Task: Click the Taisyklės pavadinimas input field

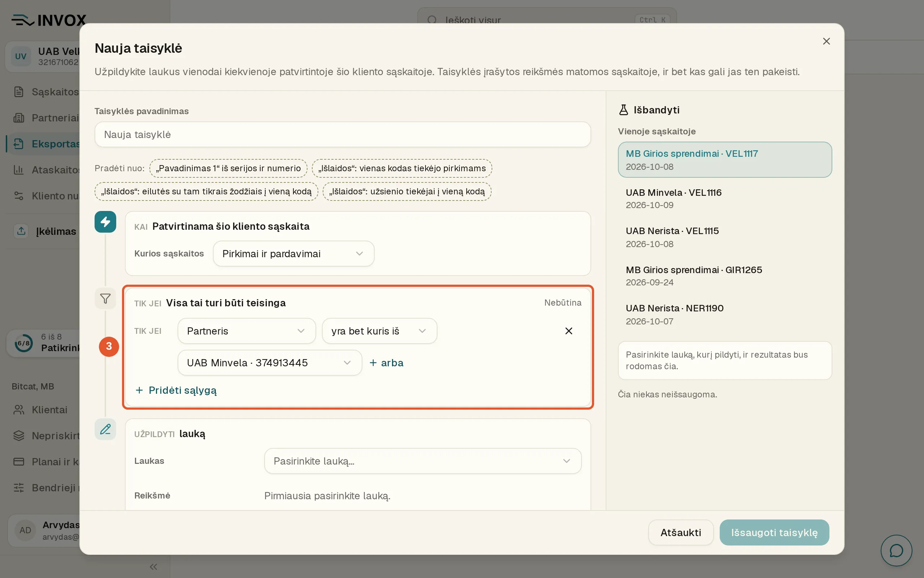Action: click(x=343, y=134)
